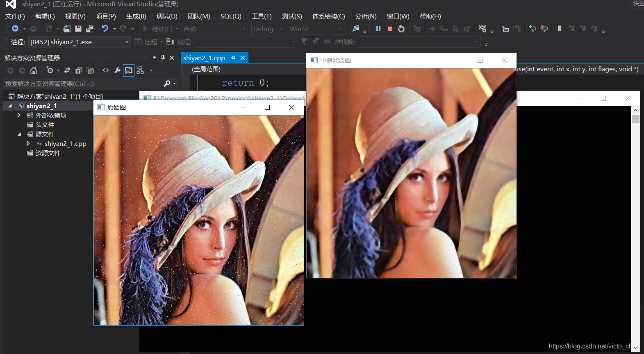Click the Continue debugging button
The width and height of the screenshot is (644, 354).
click(x=158, y=29)
